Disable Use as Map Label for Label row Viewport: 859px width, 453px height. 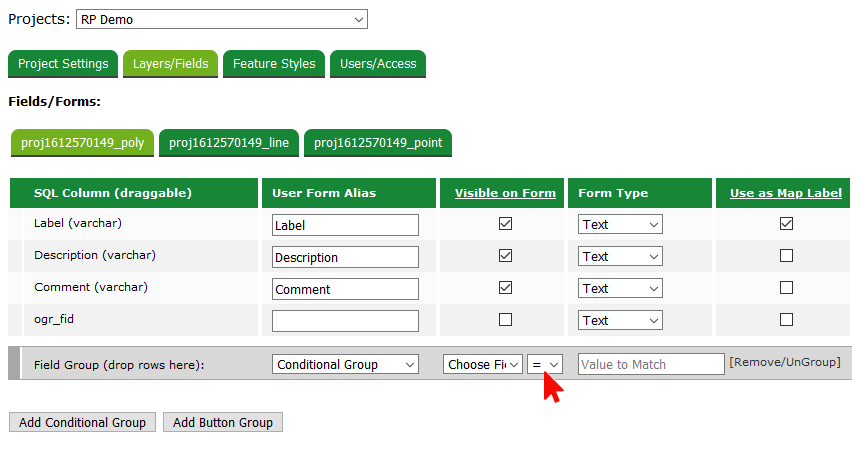[786, 224]
